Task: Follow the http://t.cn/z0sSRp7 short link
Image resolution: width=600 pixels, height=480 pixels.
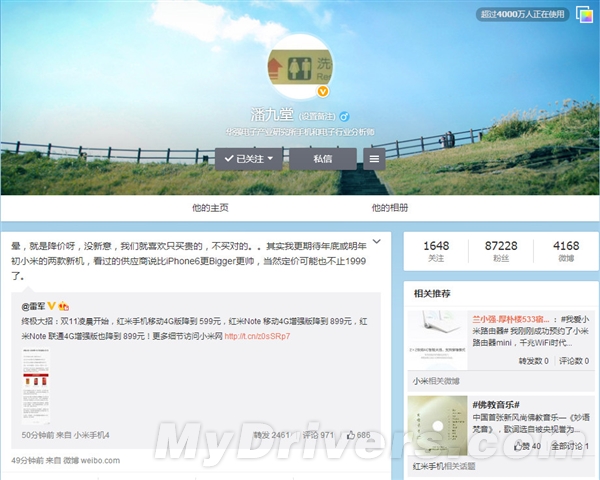Action: [257, 336]
